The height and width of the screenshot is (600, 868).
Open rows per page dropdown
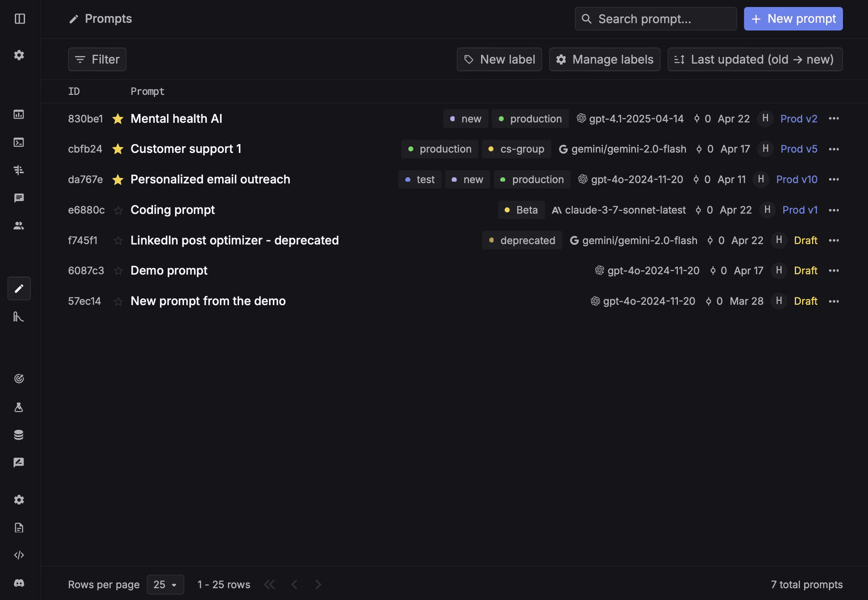tap(165, 585)
